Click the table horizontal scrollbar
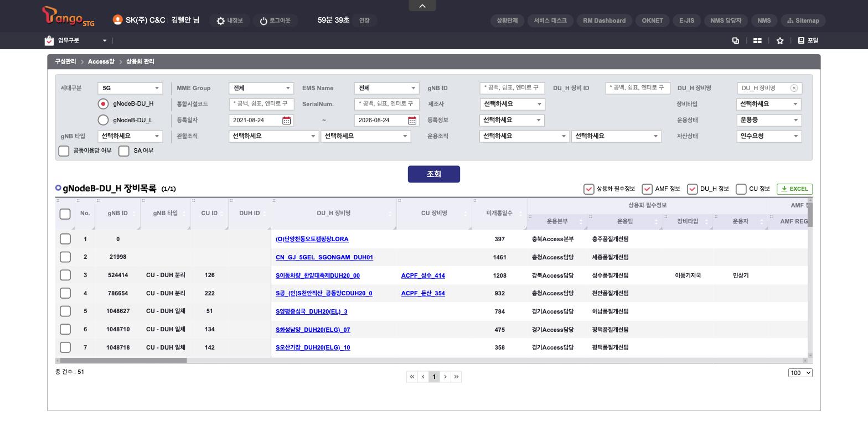Screen dimensions: 868x427 pos(123,361)
